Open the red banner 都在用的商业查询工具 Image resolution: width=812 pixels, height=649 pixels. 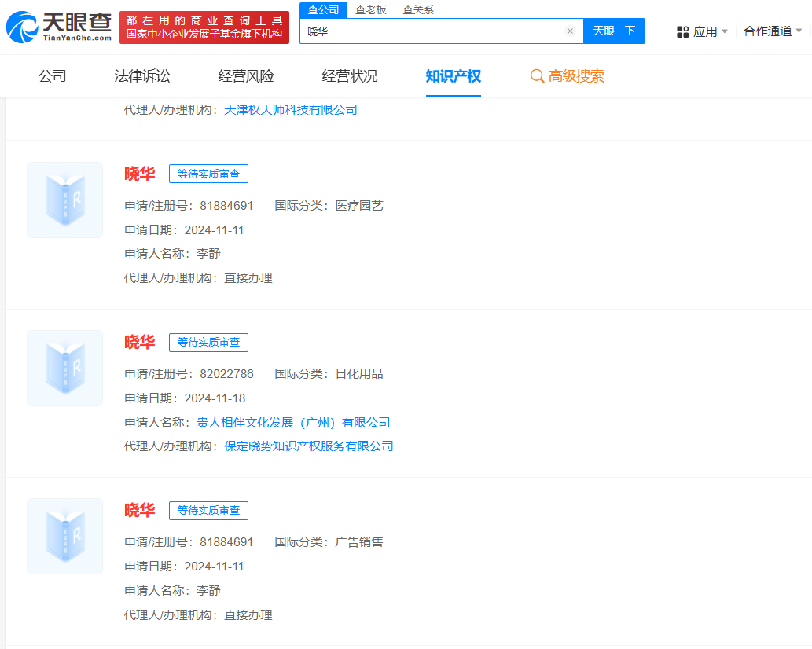click(204, 27)
